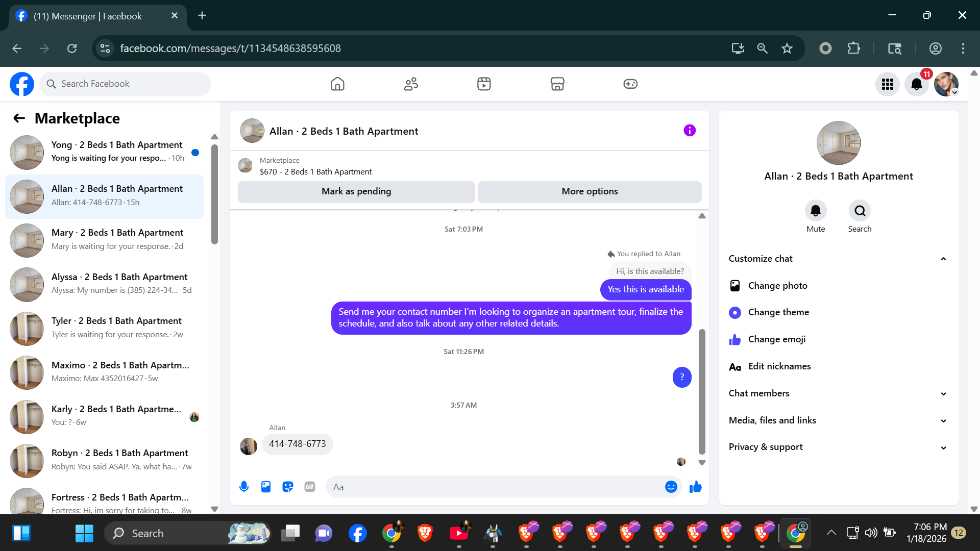
Task: Toggle the conversation information panel
Action: [690, 131]
